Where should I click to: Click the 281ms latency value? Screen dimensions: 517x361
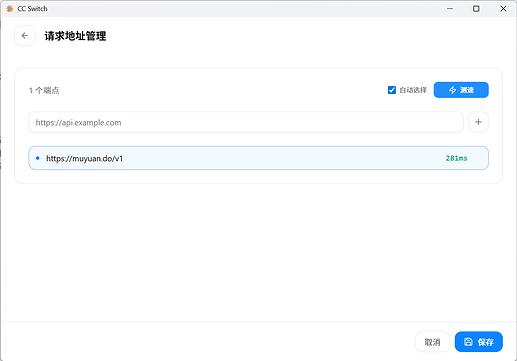click(456, 158)
